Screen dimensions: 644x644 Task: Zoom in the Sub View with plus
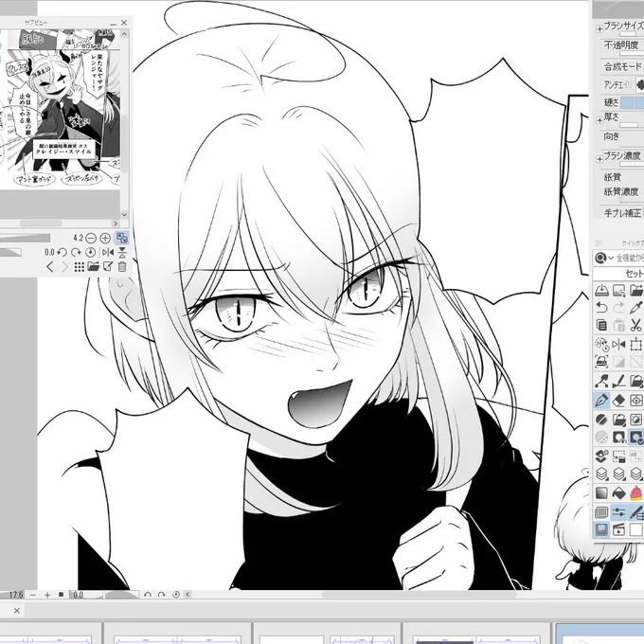point(105,239)
